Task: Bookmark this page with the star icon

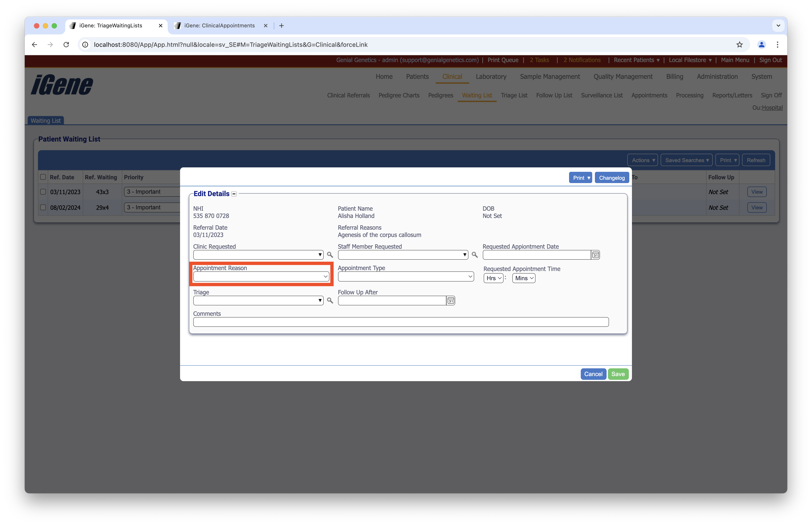Action: [739, 45]
